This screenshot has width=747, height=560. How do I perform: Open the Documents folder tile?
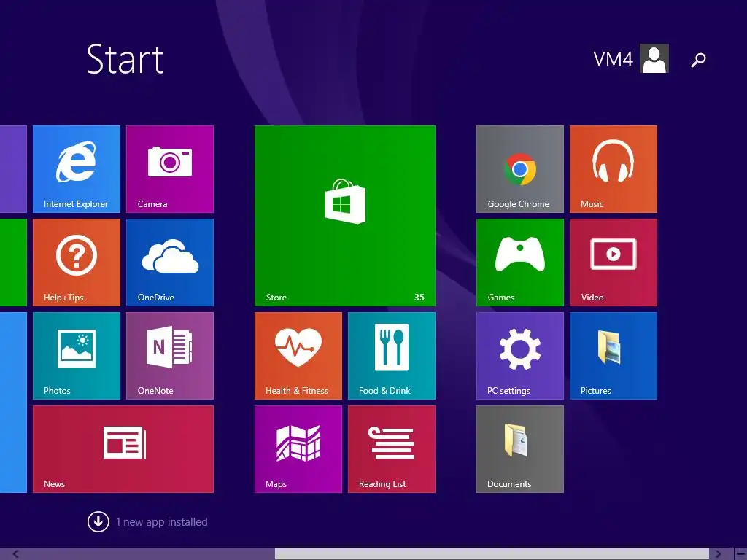pos(519,449)
